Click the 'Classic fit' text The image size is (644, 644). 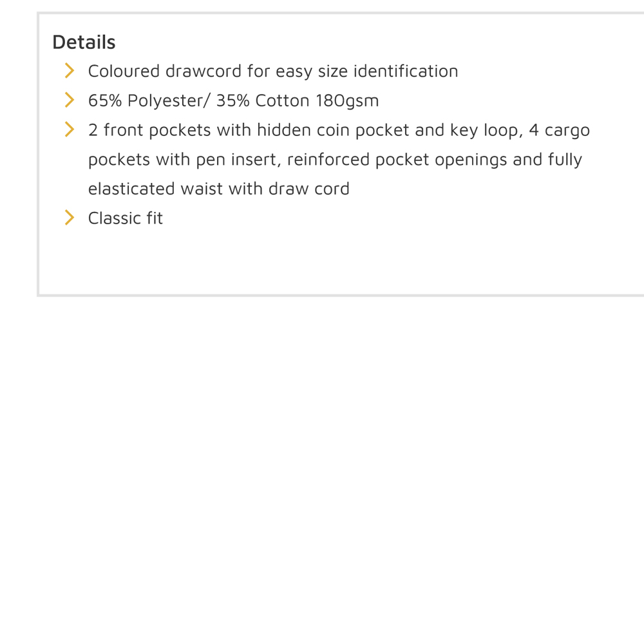coord(126,218)
